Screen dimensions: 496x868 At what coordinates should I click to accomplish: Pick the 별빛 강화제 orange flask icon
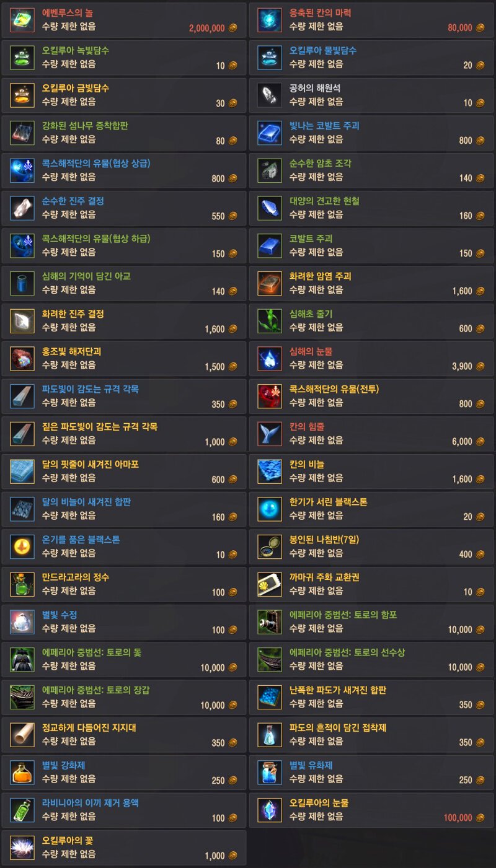pos(22,773)
